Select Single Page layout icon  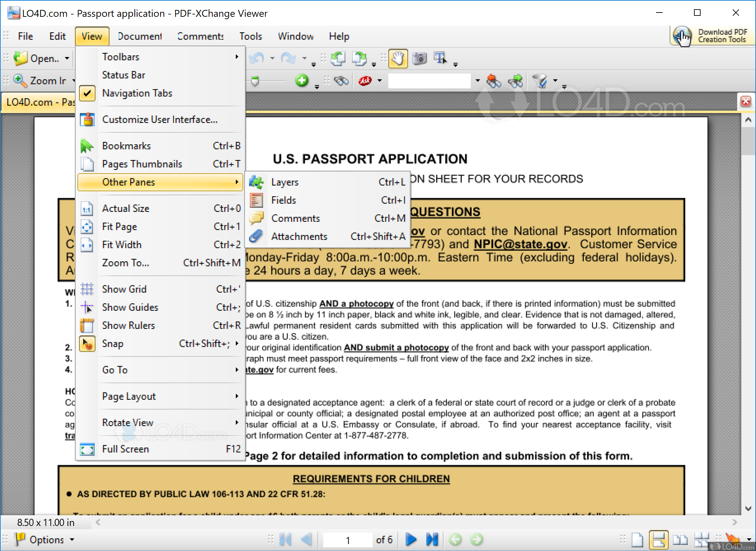coord(637,540)
